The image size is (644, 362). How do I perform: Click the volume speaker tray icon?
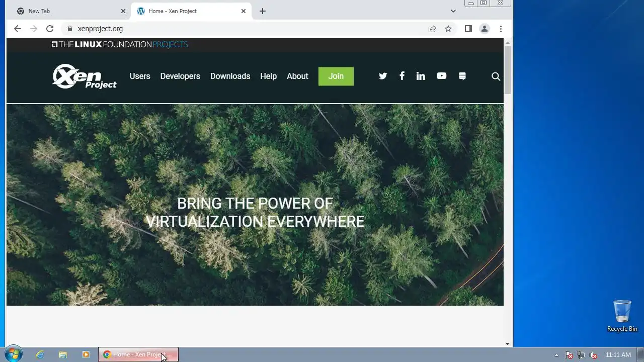(x=593, y=355)
